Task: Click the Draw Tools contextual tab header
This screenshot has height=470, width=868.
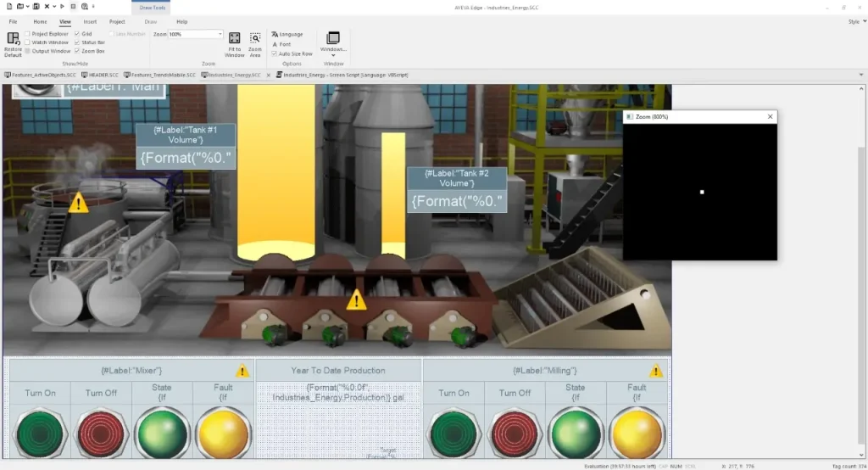Action: 152,7
